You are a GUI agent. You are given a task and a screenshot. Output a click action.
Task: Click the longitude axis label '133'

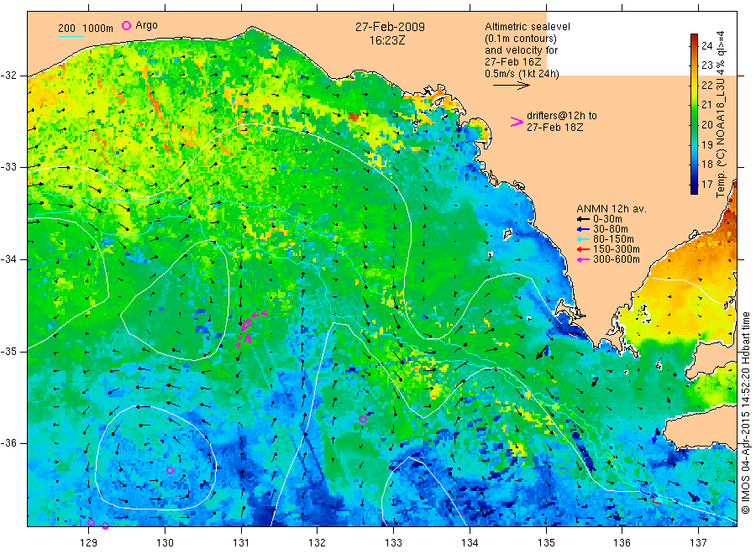coord(393,543)
